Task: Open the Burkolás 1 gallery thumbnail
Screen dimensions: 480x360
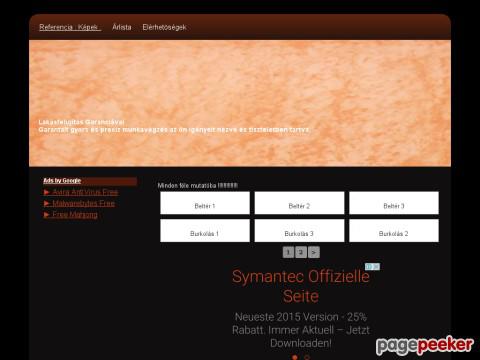Action: [x=205, y=230]
